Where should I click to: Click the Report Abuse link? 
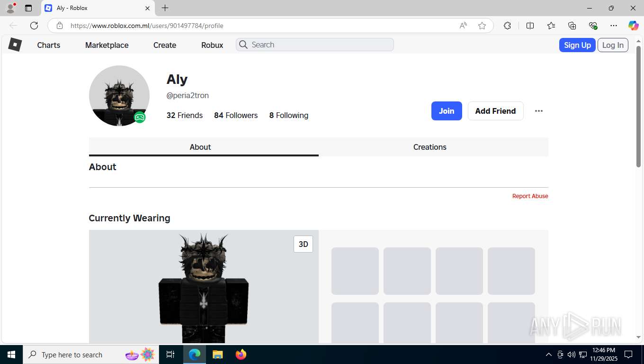530,196
